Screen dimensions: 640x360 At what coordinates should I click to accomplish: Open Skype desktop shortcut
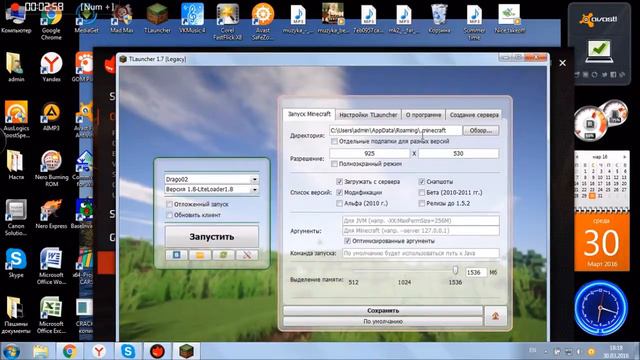tap(16, 263)
